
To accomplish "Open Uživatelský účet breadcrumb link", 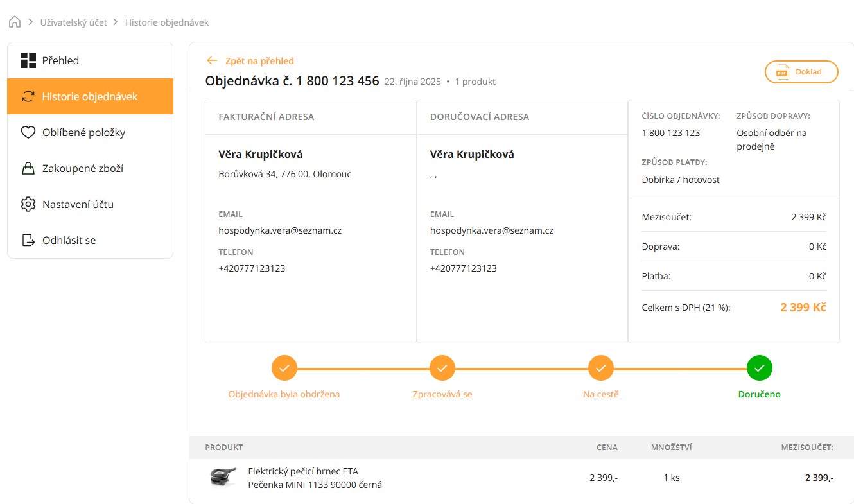I will click(72, 22).
